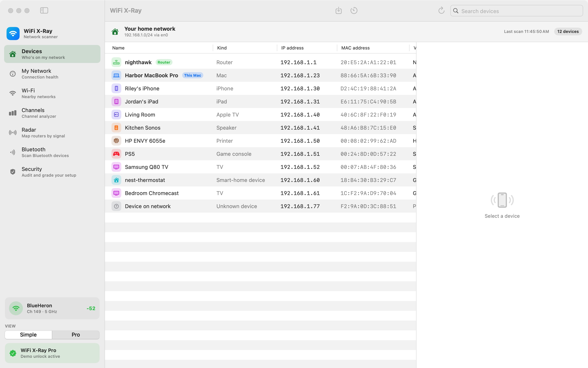The width and height of the screenshot is (588, 368).
Task: Toggle the sidebar panel icon
Action: [44, 10]
